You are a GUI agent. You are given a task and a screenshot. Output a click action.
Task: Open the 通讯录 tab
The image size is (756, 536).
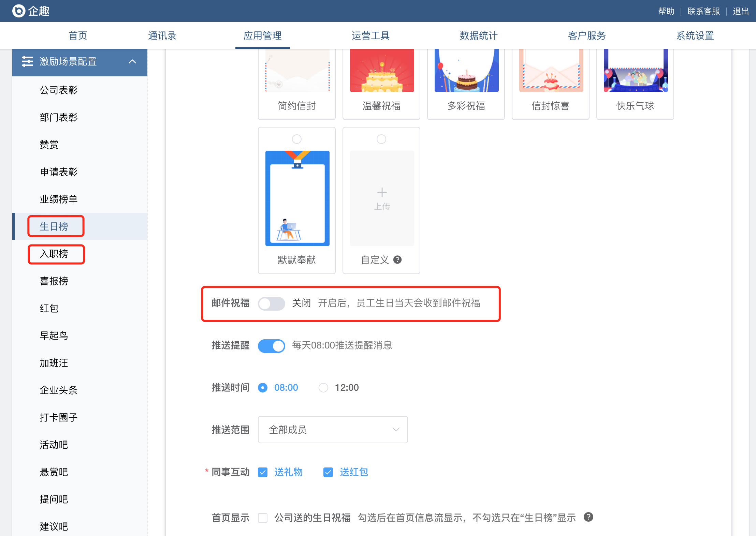click(162, 35)
